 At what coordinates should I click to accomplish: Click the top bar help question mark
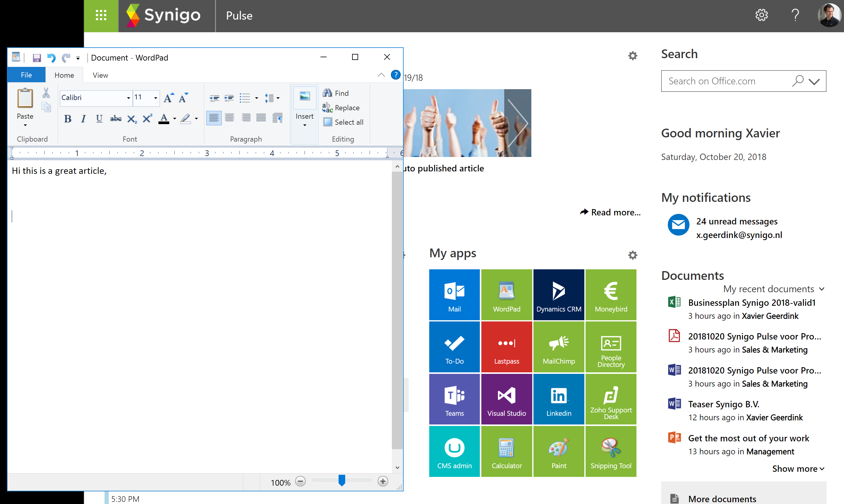[795, 15]
